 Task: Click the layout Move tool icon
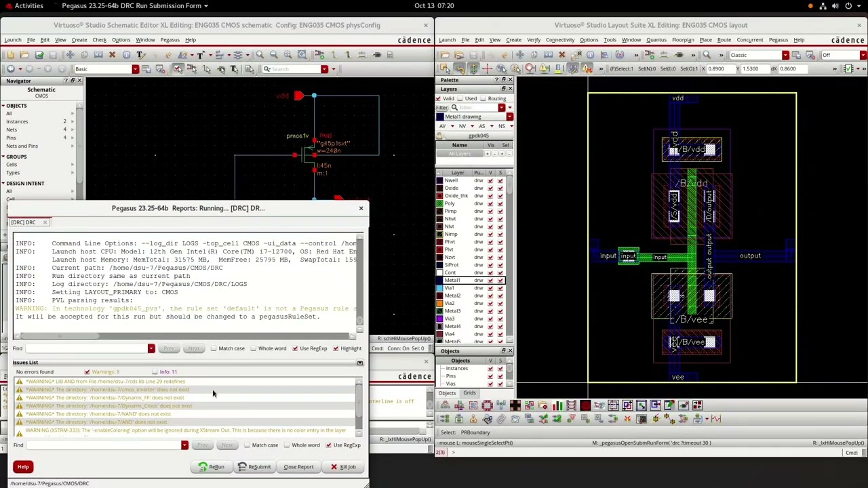[519, 54]
